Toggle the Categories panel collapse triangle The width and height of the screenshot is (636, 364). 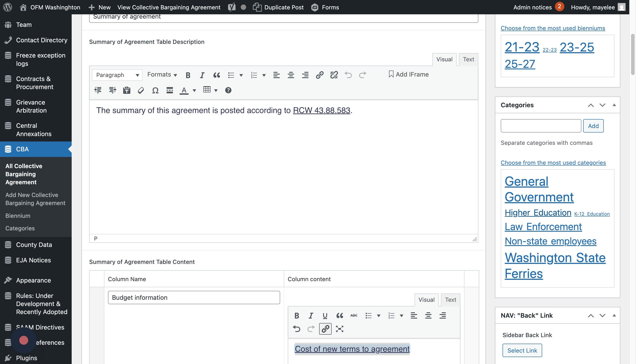coord(614,105)
